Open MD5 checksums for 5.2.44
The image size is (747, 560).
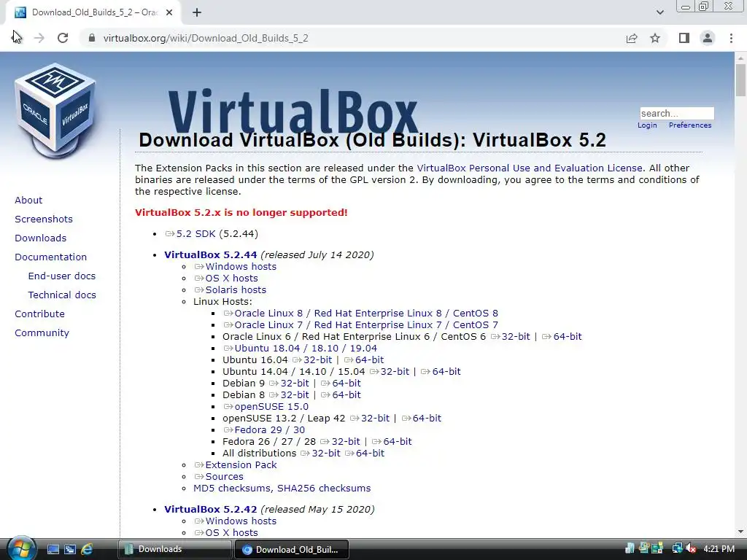[233, 488]
